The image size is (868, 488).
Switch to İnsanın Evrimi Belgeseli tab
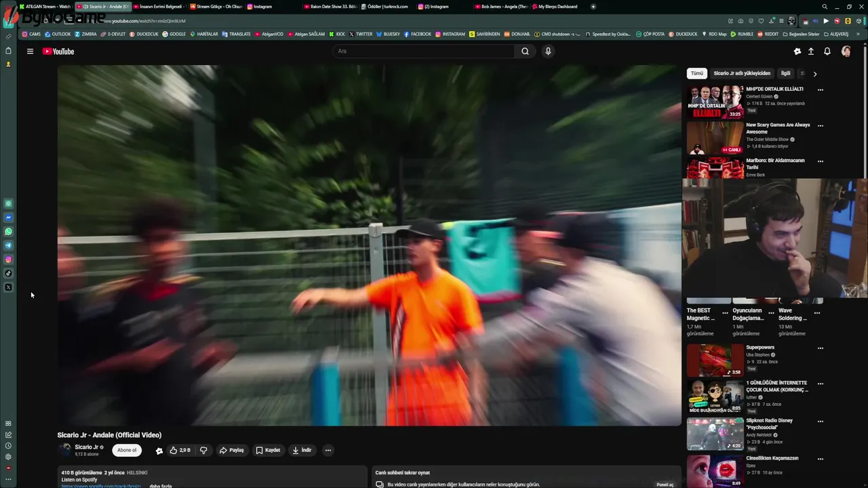pyautogui.click(x=158, y=7)
